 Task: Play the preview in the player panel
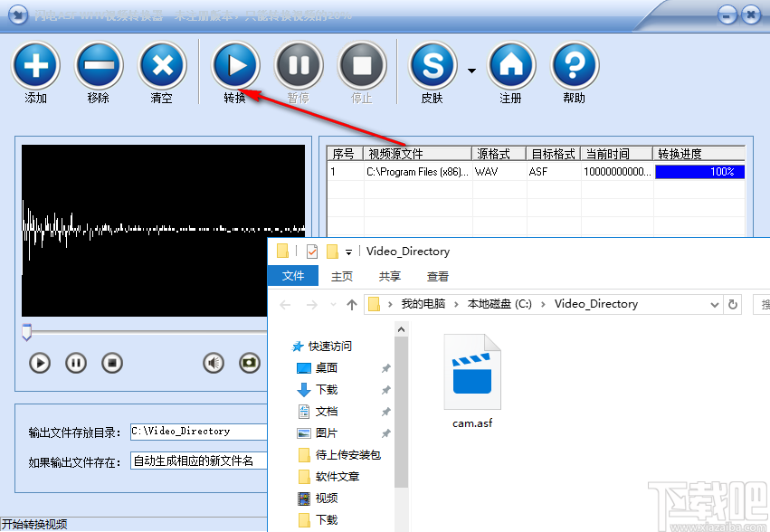(x=40, y=363)
